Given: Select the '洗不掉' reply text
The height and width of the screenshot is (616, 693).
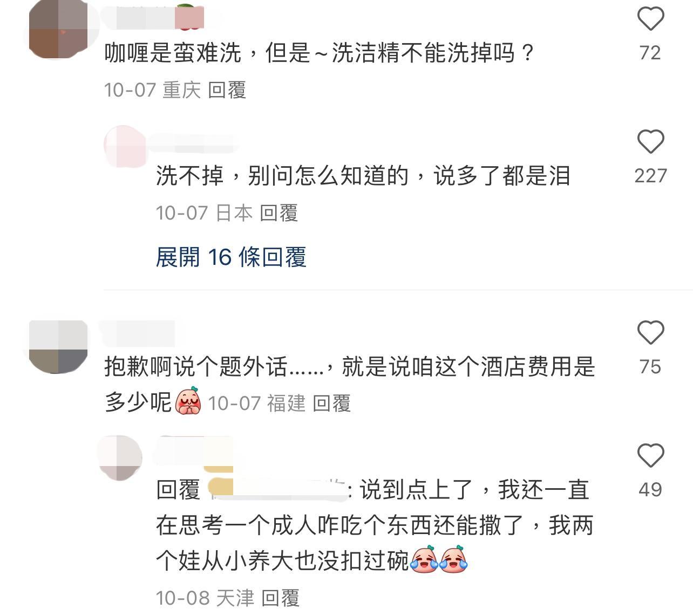Looking at the screenshot, I should point(363,176).
